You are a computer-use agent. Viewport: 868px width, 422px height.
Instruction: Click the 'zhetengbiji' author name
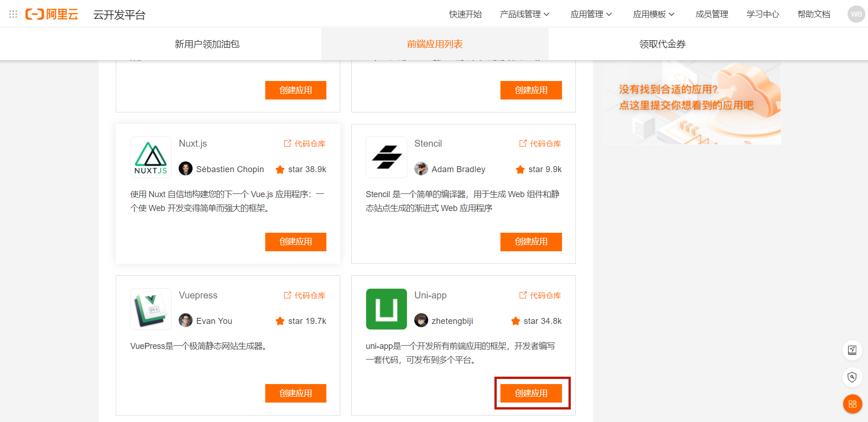point(452,321)
